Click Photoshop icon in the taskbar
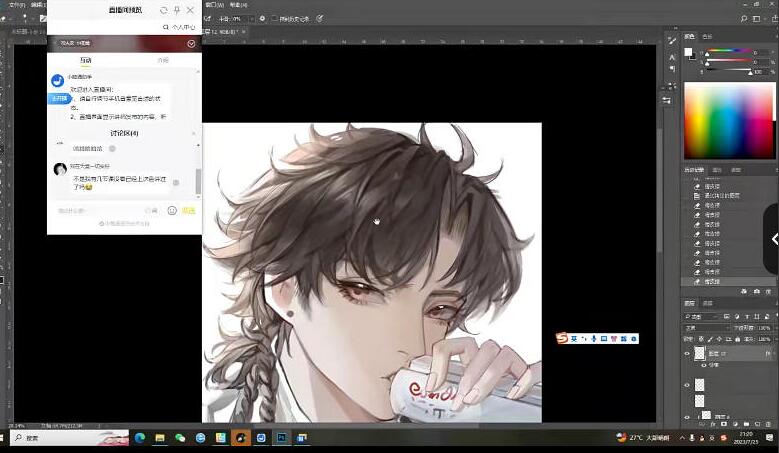 (282, 438)
